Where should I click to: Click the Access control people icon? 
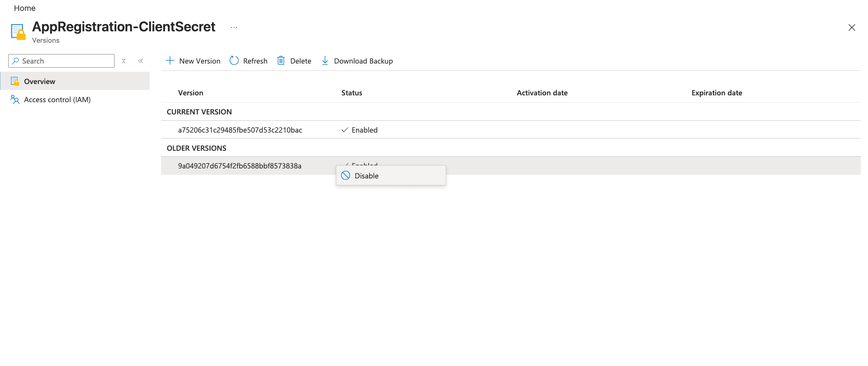(x=15, y=99)
